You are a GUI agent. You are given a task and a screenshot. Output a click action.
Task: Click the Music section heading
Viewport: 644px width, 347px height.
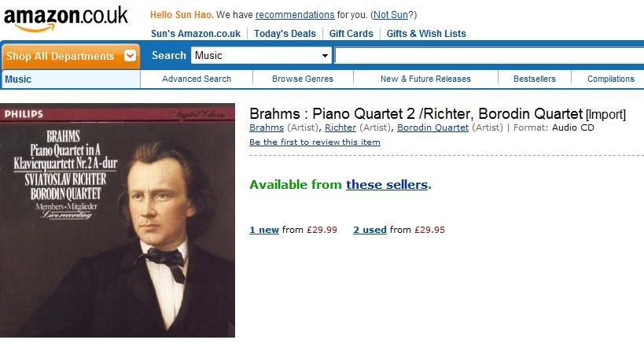18,79
